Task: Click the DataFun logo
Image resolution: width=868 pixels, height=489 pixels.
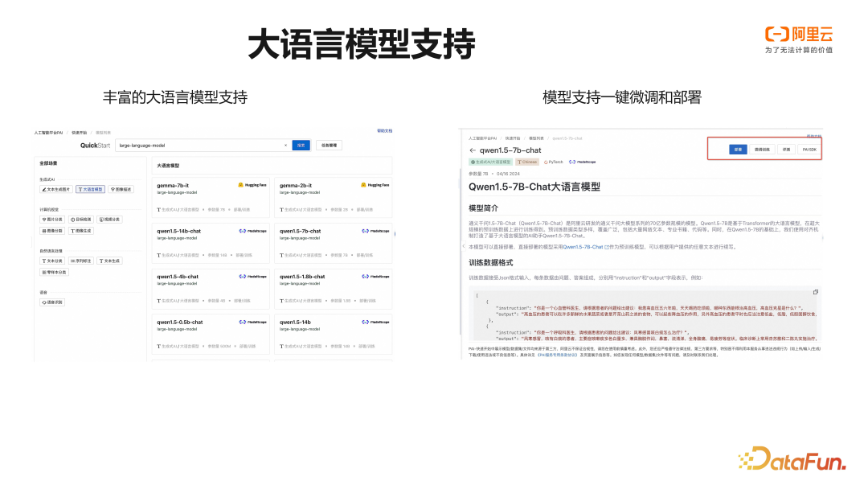Action: [x=796, y=460]
